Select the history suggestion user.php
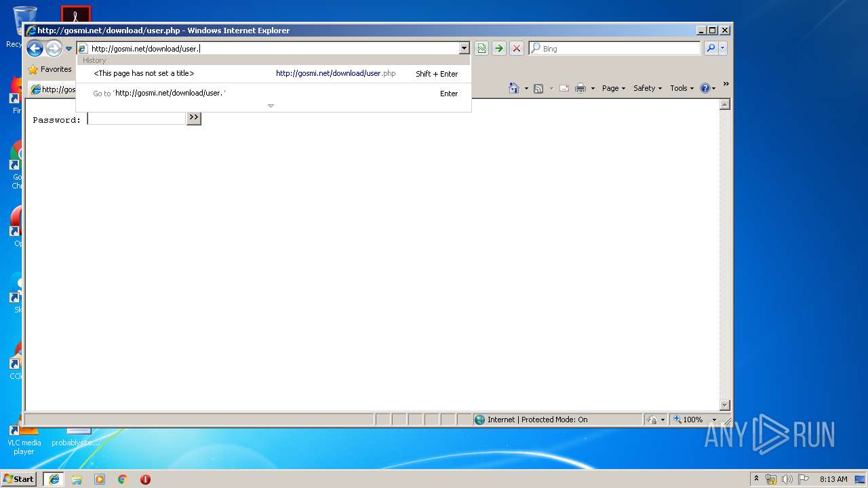This screenshot has height=488, width=868. (273, 73)
